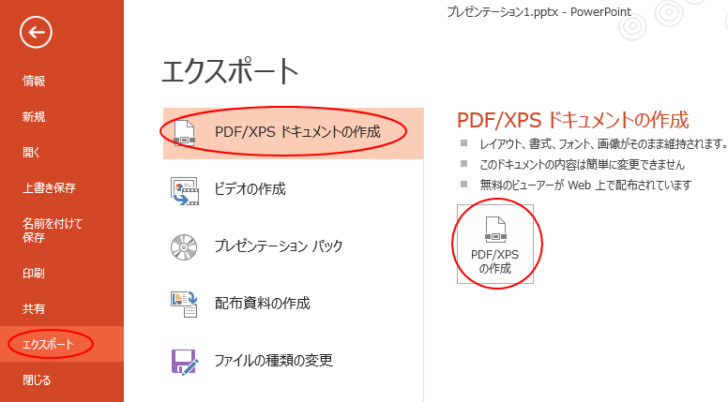The image size is (728, 402).
Task: Click the handout creation icon
Action: (184, 304)
